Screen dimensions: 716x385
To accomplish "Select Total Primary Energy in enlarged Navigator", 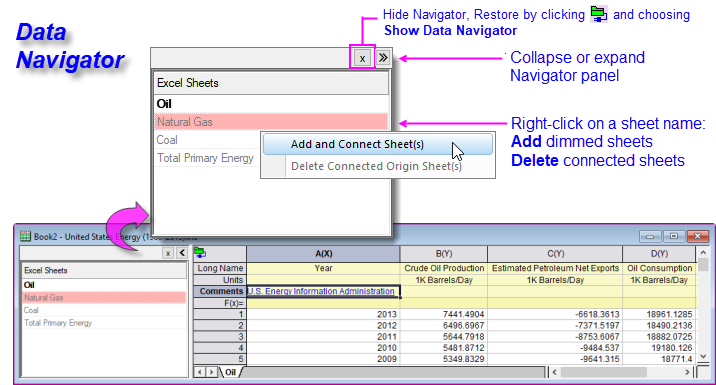I will pos(208,158).
